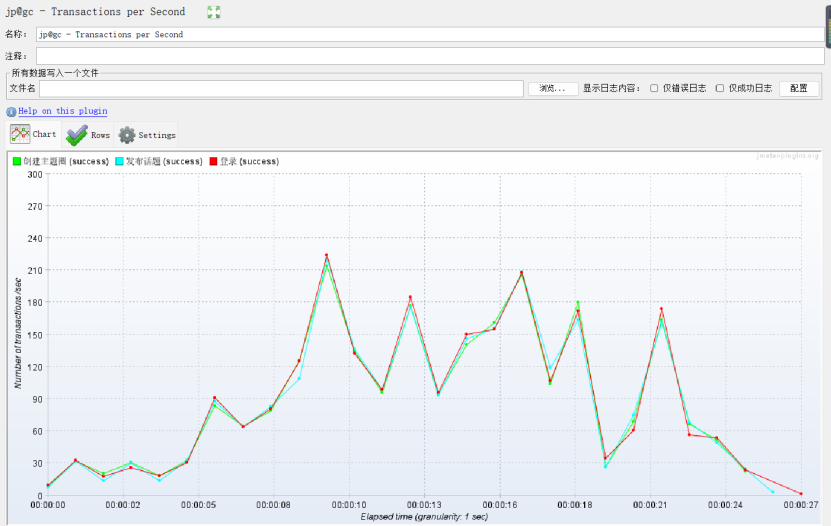Viewport: 831px width, 526px height.
Task: Click the 文件名 filename input field
Action: click(x=281, y=88)
